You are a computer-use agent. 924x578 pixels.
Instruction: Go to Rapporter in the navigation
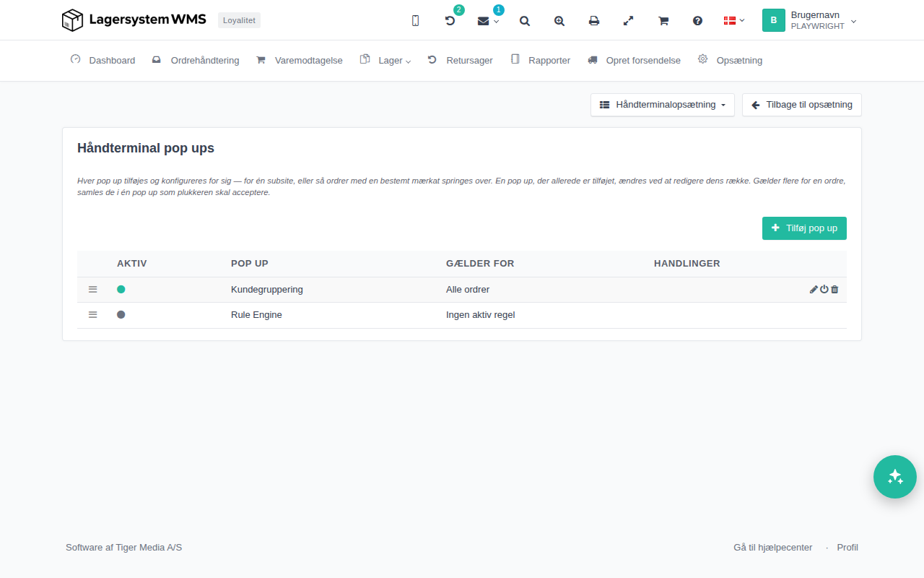click(541, 60)
